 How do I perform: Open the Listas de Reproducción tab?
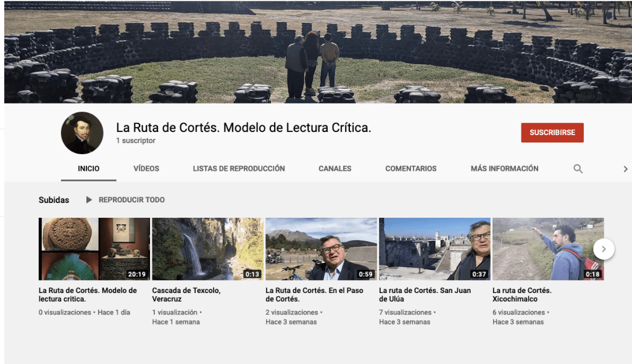click(239, 168)
